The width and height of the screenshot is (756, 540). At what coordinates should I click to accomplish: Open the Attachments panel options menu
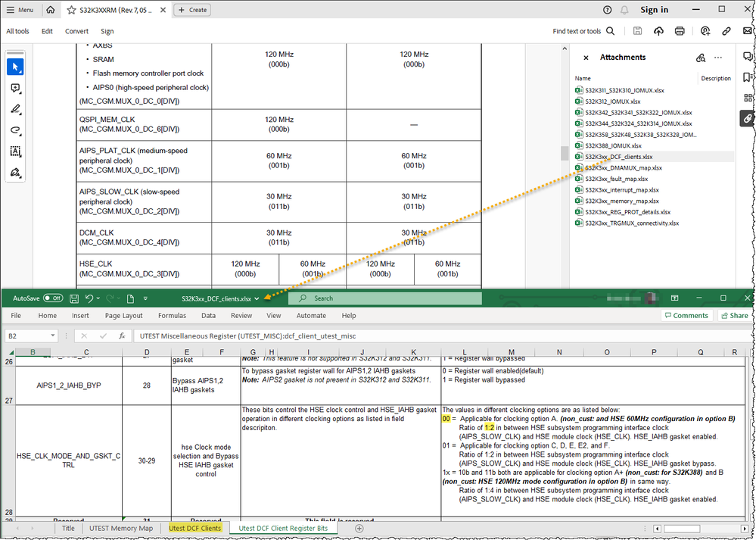(717, 57)
